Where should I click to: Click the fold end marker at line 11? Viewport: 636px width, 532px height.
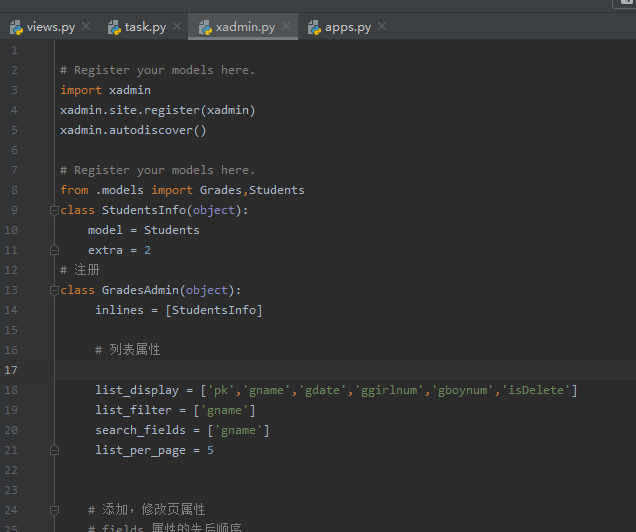(x=54, y=250)
